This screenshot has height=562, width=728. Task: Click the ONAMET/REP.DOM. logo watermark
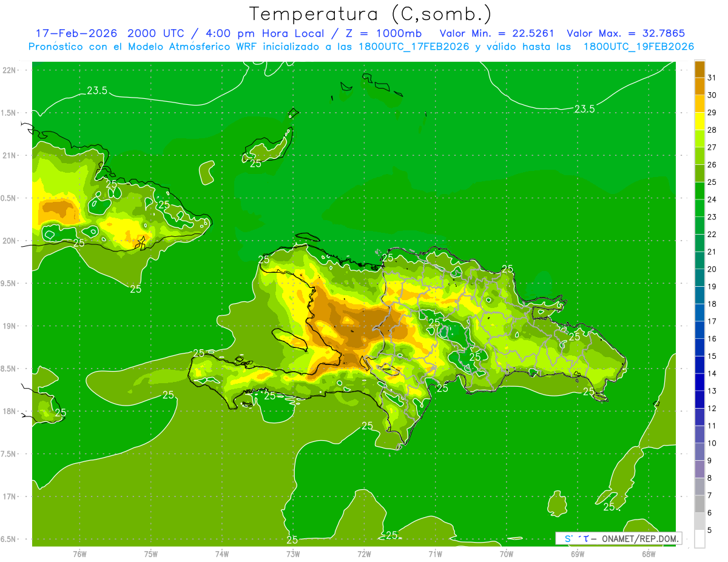(x=618, y=538)
